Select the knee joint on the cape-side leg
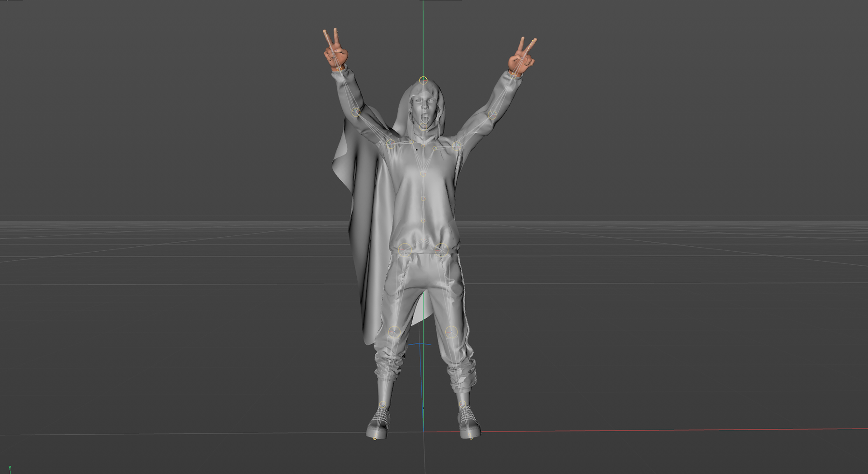 [394, 332]
